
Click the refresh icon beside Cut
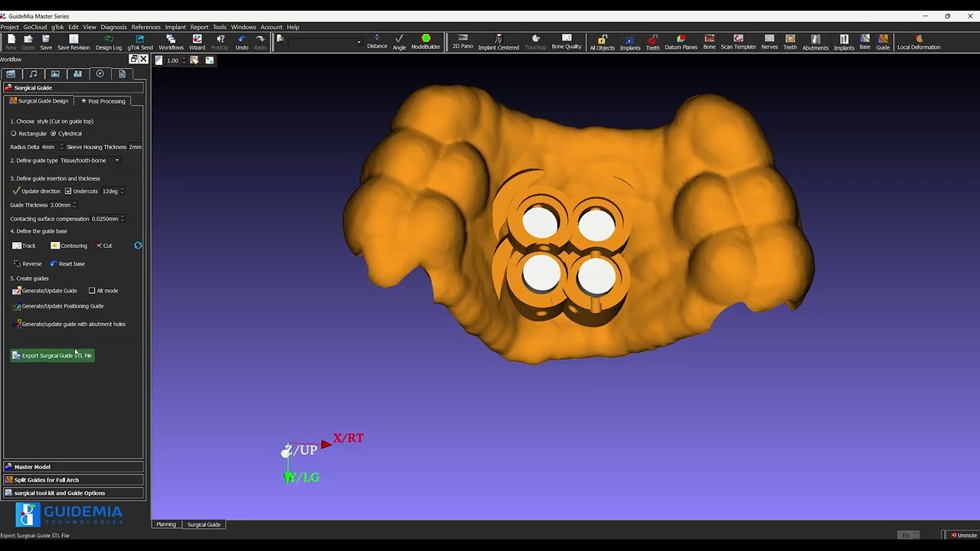[138, 246]
